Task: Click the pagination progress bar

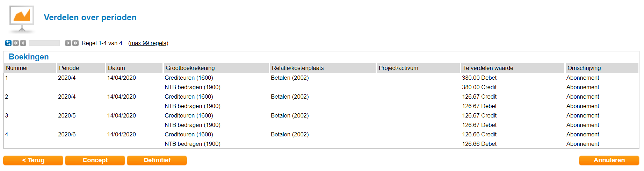Action: click(44, 43)
